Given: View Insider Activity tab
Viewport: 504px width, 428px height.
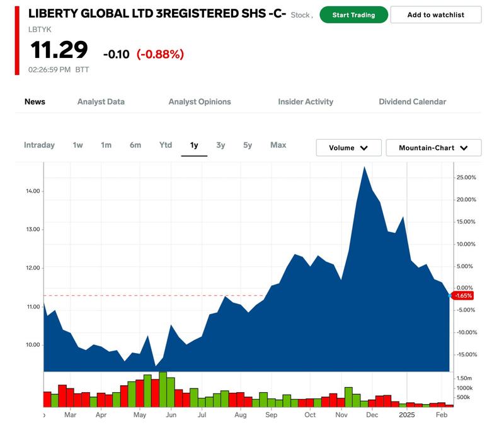Looking at the screenshot, I should coord(306,101).
